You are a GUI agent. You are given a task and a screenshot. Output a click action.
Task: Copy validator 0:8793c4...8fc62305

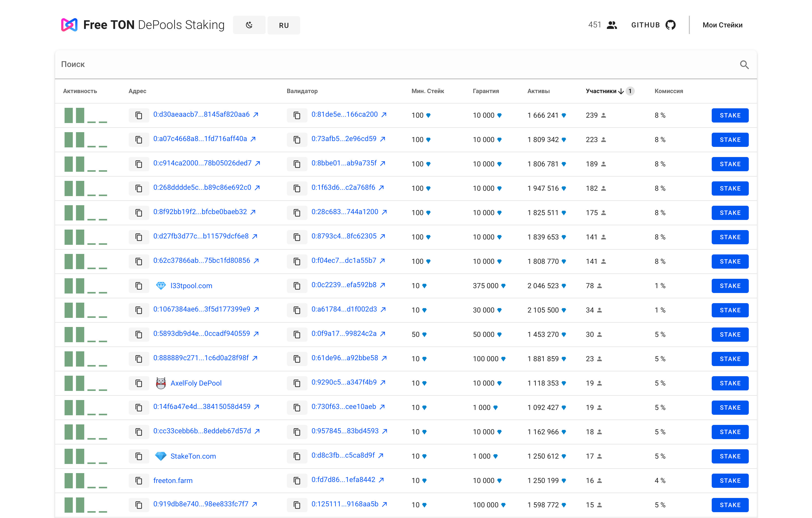pos(297,237)
